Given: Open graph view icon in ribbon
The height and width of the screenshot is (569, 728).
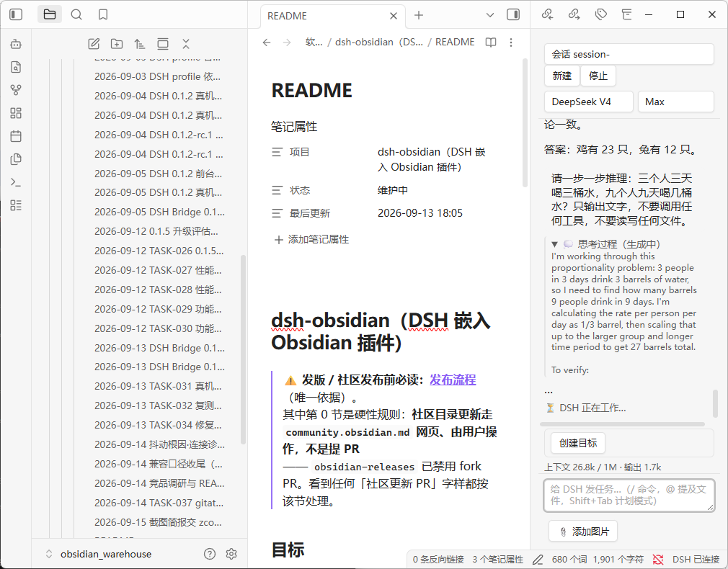Looking at the screenshot, I should (16, 90).
